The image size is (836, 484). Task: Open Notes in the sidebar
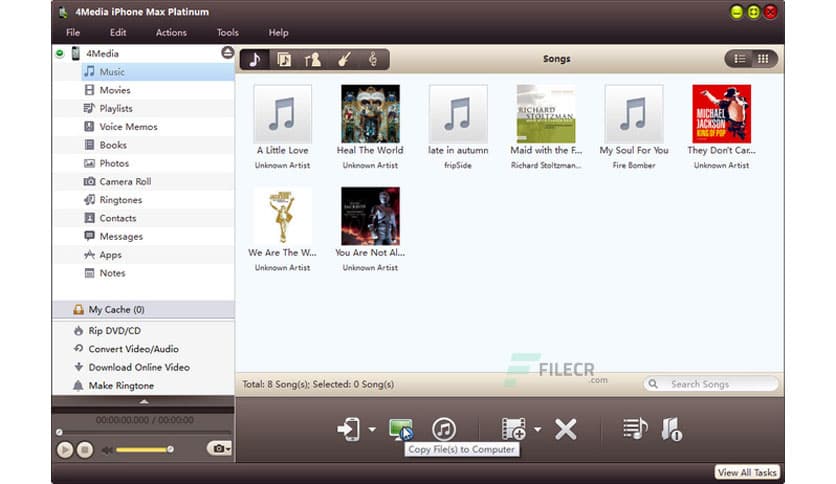[x=158, y=273]
